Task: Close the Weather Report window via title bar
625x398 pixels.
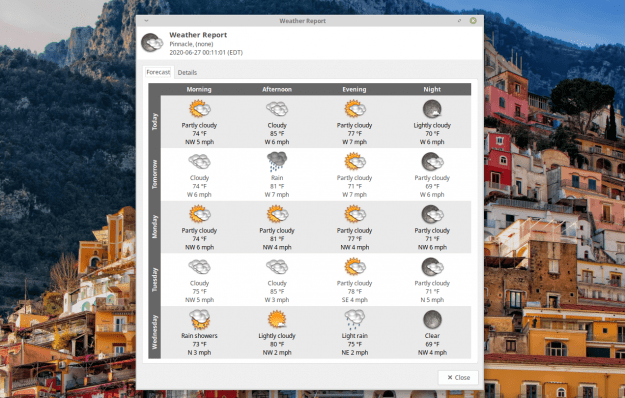Action: click(473, 21)
